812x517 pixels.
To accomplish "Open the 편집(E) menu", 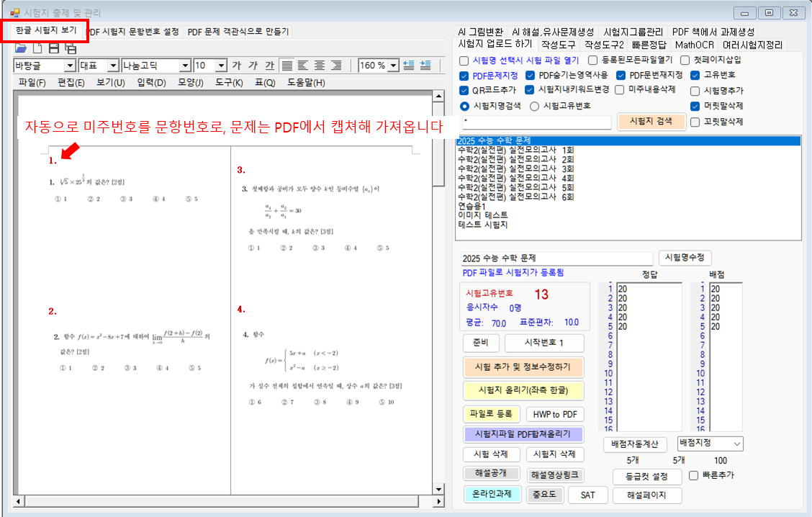I will (71, 83).
